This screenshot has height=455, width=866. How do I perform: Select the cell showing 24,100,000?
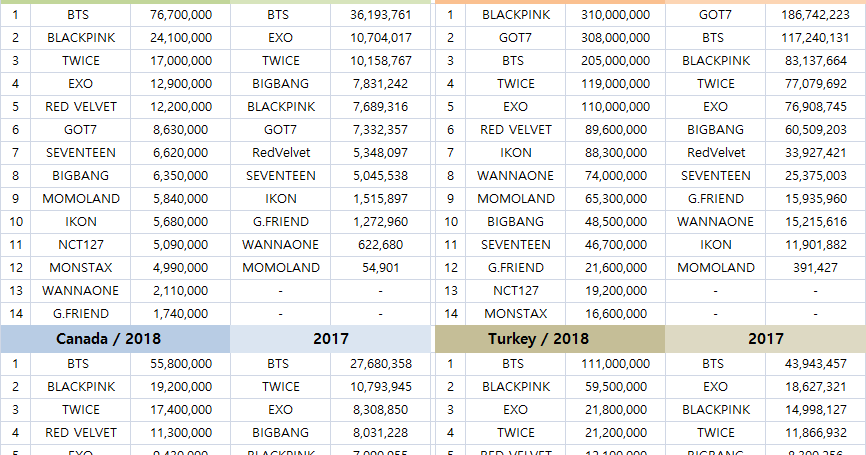tap(181, 38)
